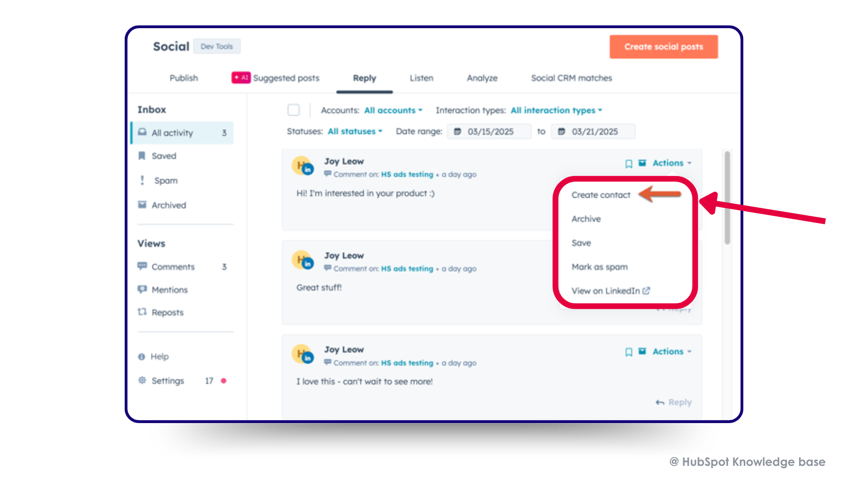Viewport: 868px width, 492px height.
Task: Click the Saved bookmark icon in sidebar
Action: point(142,156)
